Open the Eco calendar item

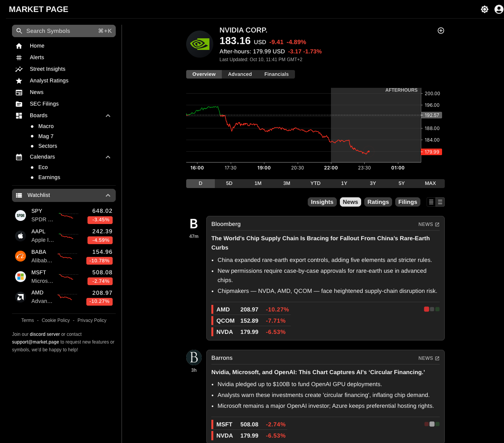pos(43,167)
